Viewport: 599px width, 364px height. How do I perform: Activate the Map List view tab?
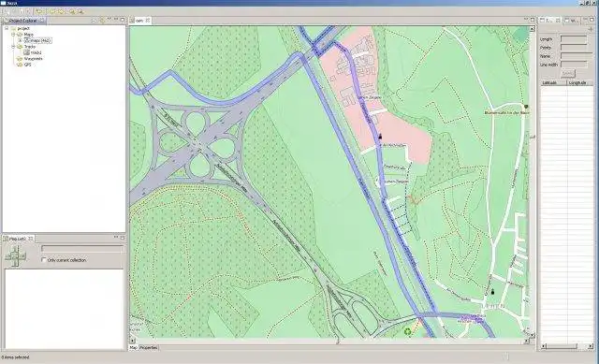(x=17, y=239)
